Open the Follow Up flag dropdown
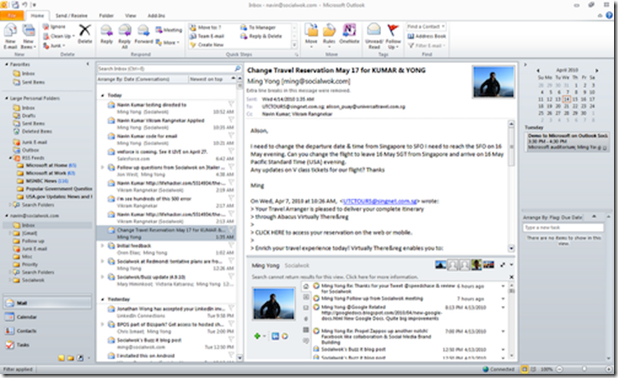 [x=393, y=36]
